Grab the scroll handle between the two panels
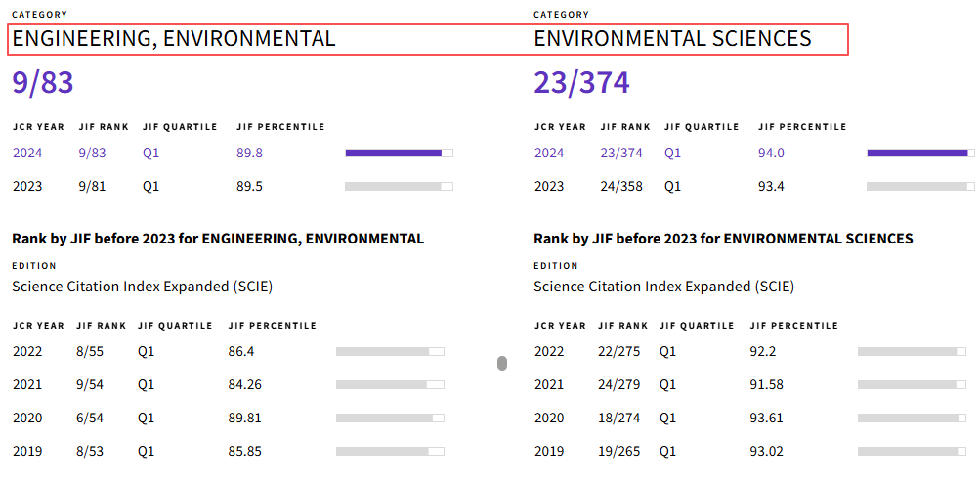Image resolution: width=980 pixels, height=485 pixels. pyautogui.click(x=502, y=364)
